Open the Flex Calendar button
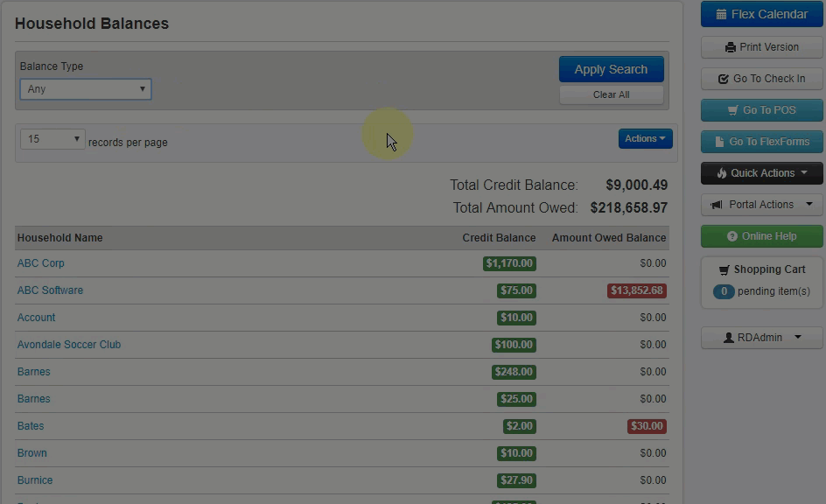The height and width of the screenshot is (504, 826). click(x=761, y=15)
